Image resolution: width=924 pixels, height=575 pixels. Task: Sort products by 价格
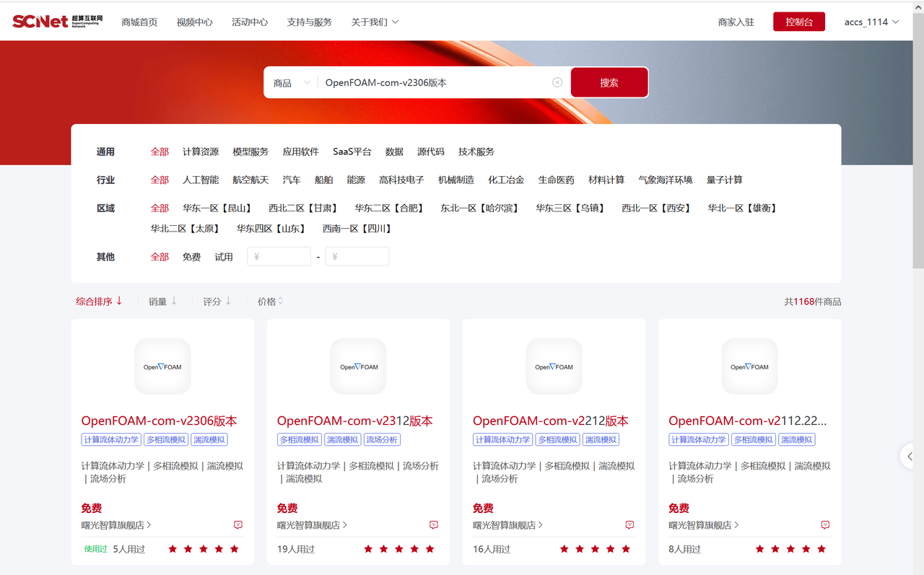270,302
